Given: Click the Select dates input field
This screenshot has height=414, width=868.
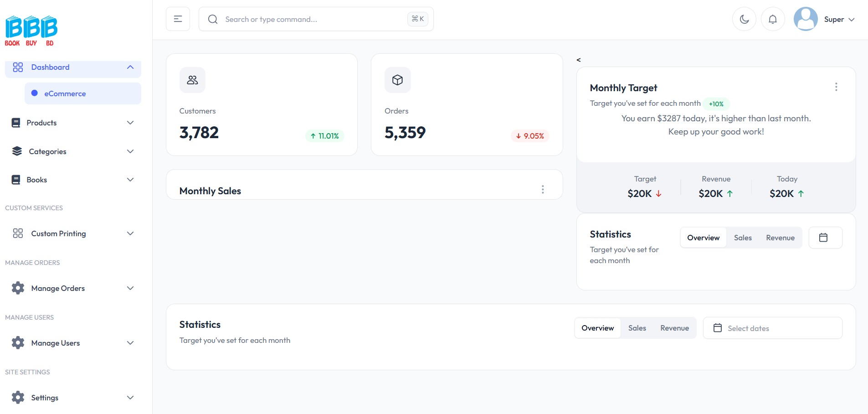Looking at the screenshot, I should (x=773, y=328).
